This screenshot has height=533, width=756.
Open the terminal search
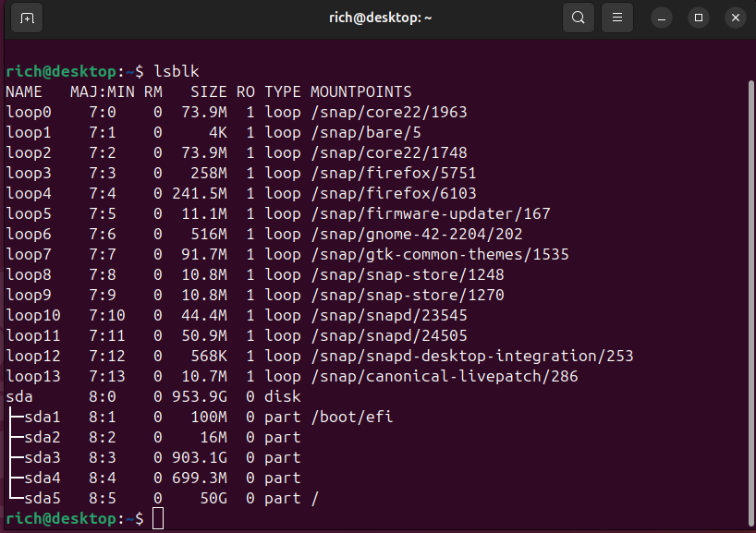[579, 17]
